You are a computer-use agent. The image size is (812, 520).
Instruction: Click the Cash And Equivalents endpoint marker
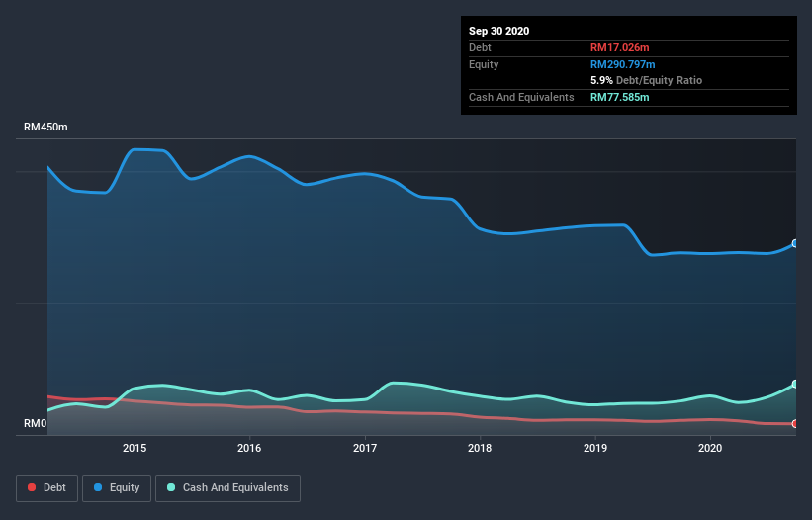tap(795, 384)
